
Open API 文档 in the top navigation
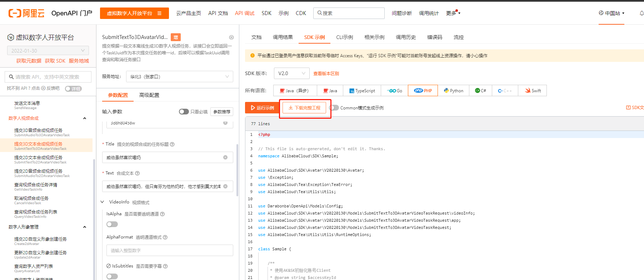click(218, 13)
